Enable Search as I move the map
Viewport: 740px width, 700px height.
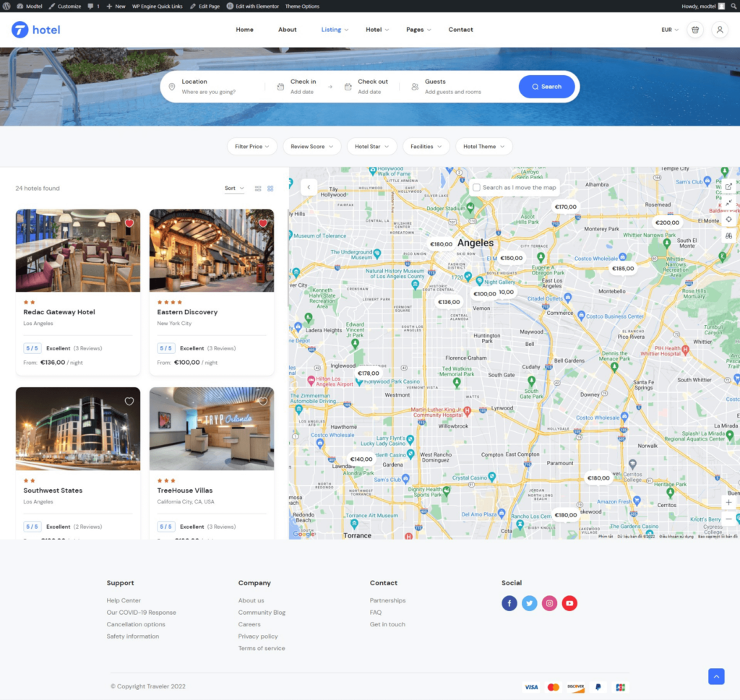(476, 186)
